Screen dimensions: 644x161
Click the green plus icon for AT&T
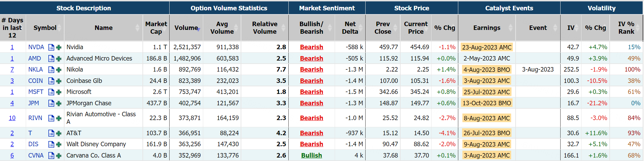coord(59,133)
